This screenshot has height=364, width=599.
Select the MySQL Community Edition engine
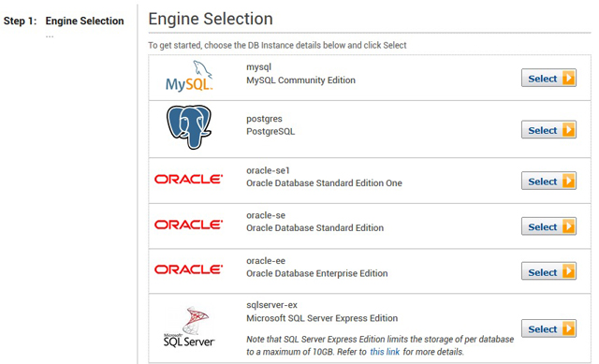548,79
